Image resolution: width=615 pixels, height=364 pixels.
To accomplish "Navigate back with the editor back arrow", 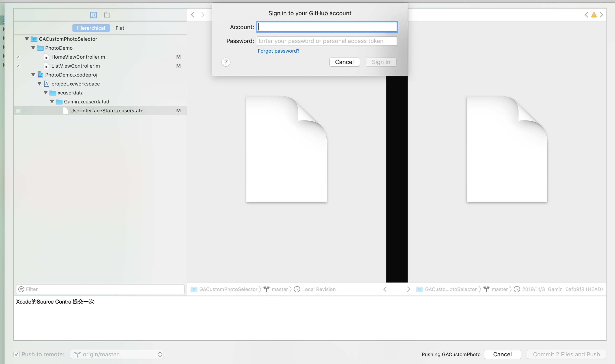I will click(193, 15).
